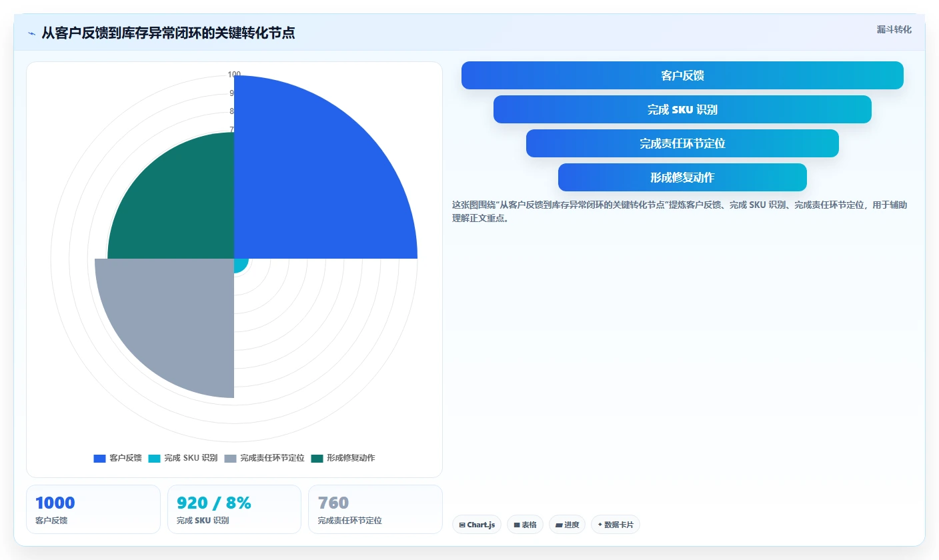Click the lightning icon beside the title
Viewport: 939px width, 560px height.
pyautogui.click(x=31, y=33)
